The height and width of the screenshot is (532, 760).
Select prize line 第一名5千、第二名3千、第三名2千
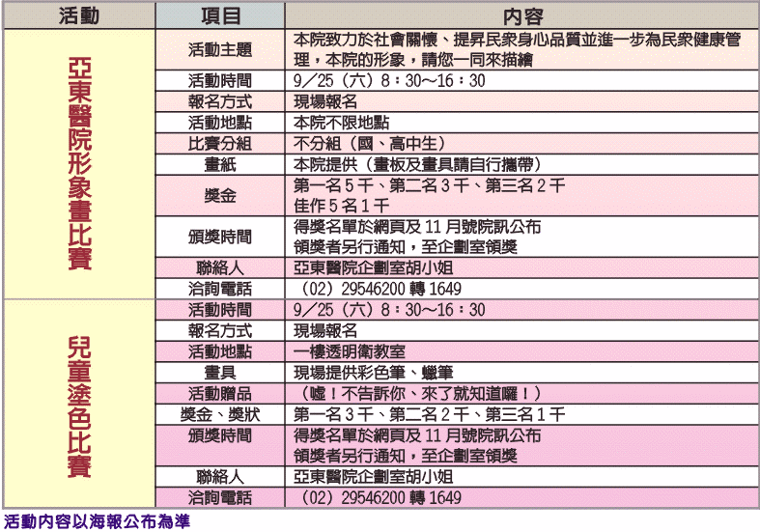[430, 185]
